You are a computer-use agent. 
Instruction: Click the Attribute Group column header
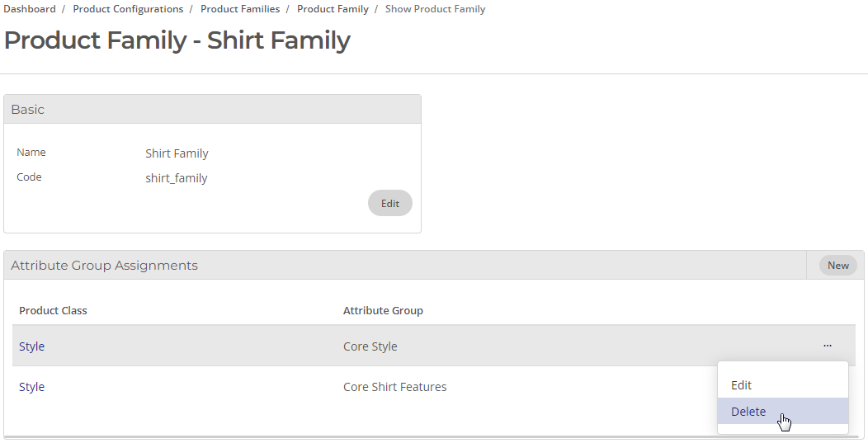point(383,310)
